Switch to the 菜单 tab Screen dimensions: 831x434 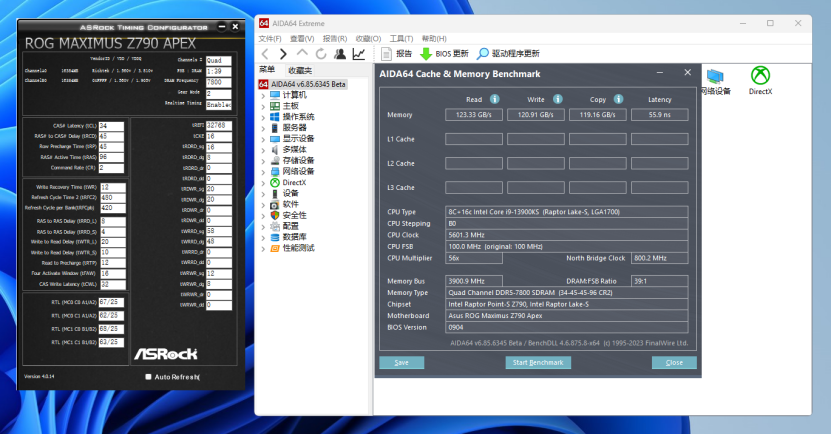coord(267,69)
